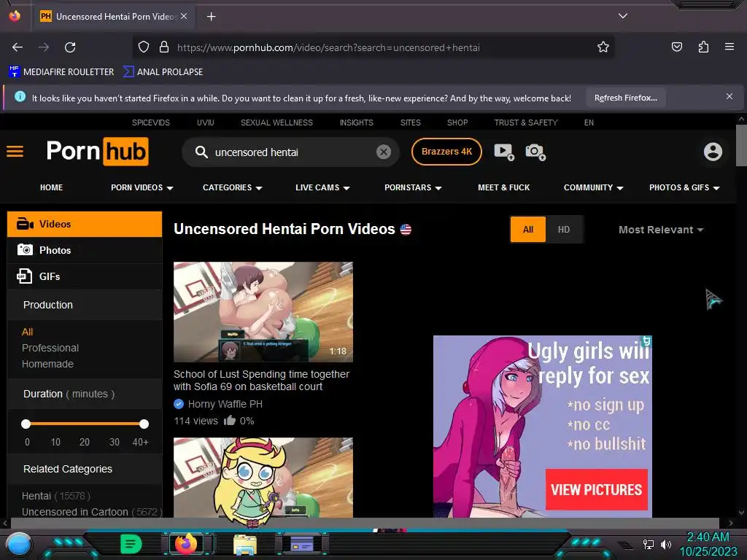Select the Videos sidebar tab
747x560 pixels.
click(85, 224)
